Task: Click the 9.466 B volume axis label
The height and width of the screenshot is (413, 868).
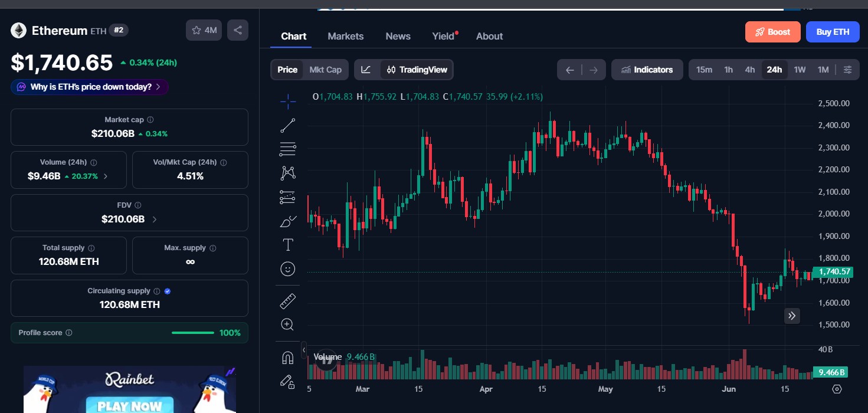Action: click(x=831, y=372)
